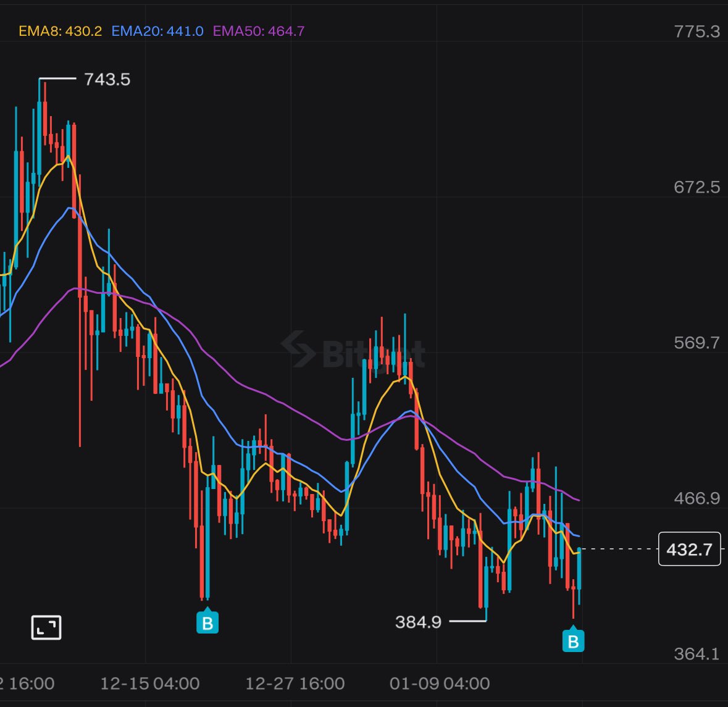Click the 12-15 04:00 time axis label
Screen dimensions: 728x707
point(150,684)
